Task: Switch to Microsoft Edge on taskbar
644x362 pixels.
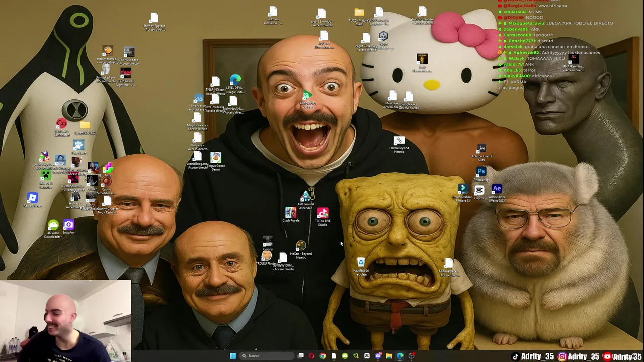Action: click(400, 356)
